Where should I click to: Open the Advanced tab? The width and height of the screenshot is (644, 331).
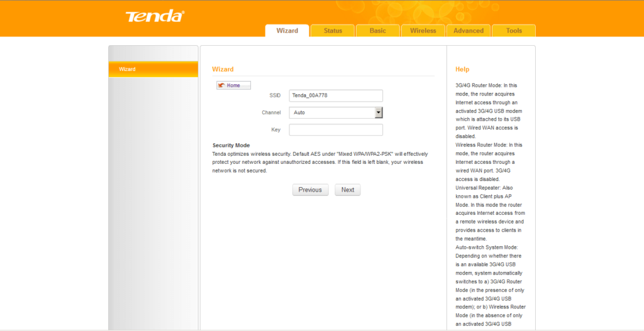tap(469, 31)
